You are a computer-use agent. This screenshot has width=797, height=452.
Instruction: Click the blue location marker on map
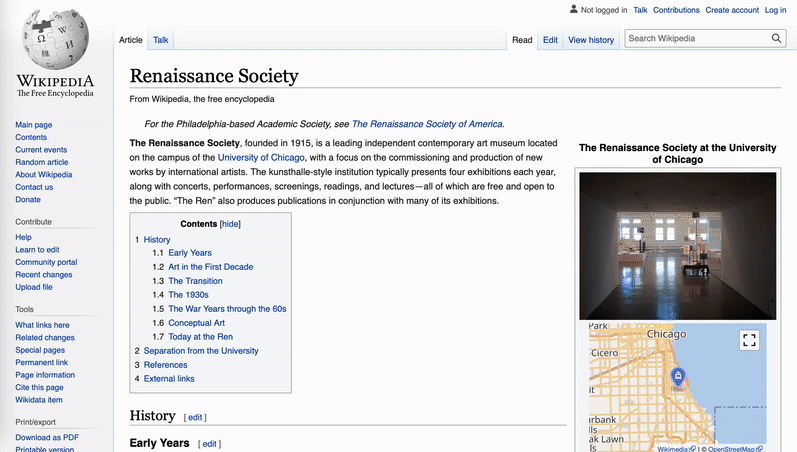678,377
